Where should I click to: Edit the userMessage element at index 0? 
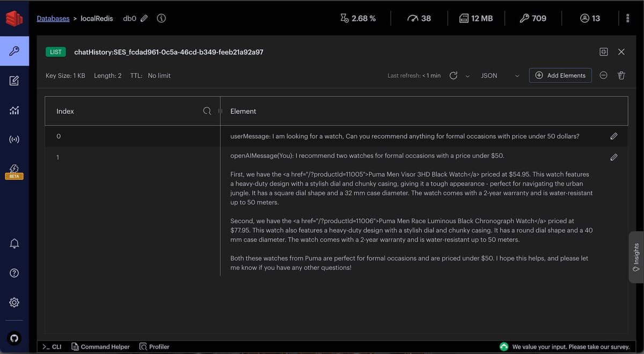(614, 136)
